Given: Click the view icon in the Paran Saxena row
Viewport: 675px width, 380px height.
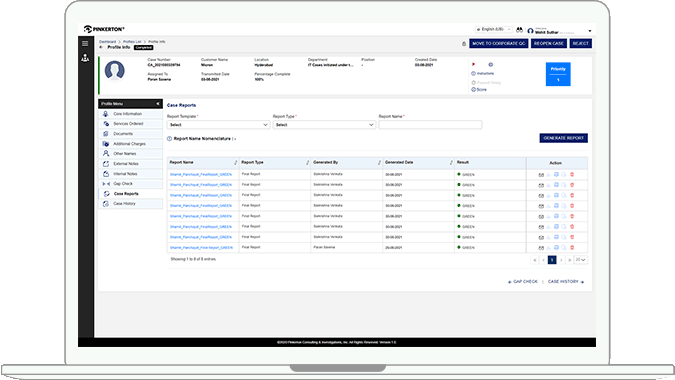Looking at the screenshot, I should click(541, 248).
